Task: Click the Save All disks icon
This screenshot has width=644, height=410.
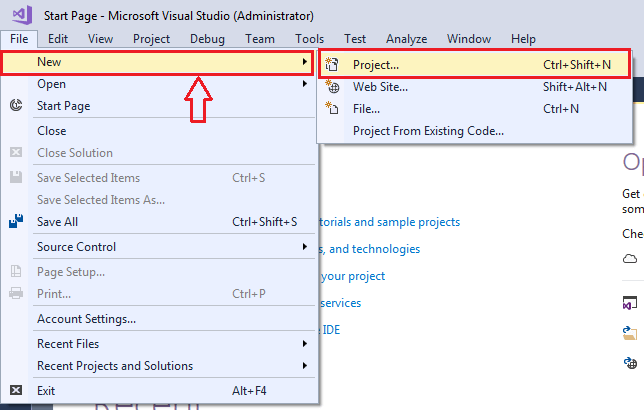Action: (16, 222)
